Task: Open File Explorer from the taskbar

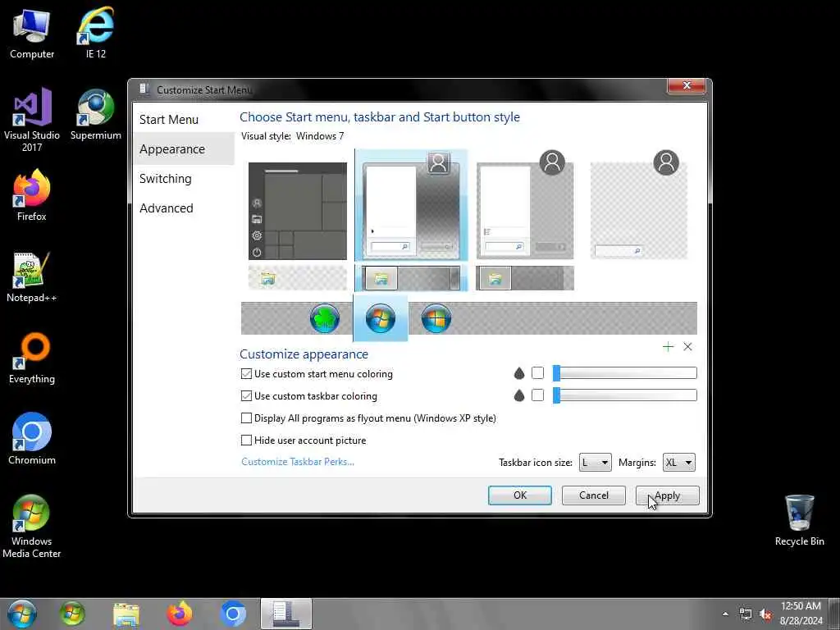Action: pyautogui.click(x=126, y=614)
